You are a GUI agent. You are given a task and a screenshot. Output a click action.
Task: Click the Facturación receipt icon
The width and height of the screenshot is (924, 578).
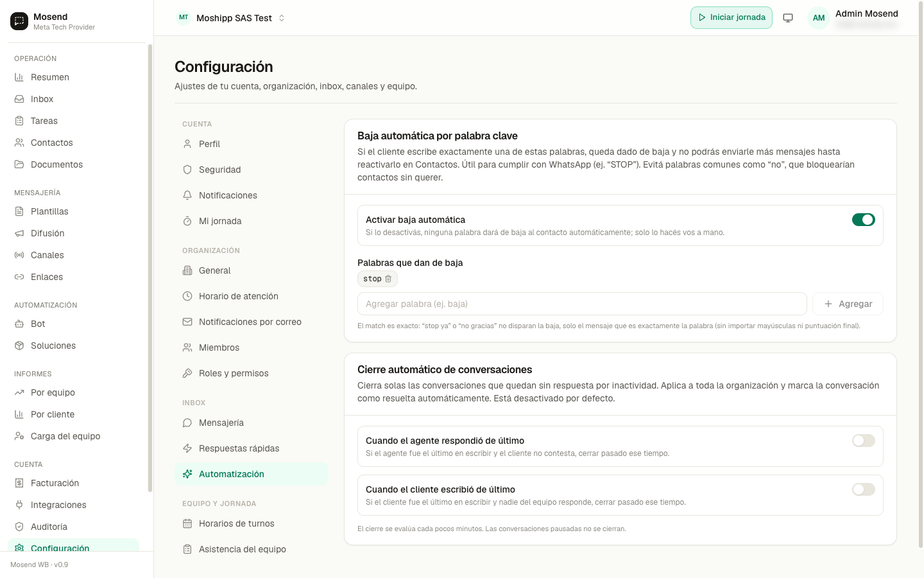point(19,483)
